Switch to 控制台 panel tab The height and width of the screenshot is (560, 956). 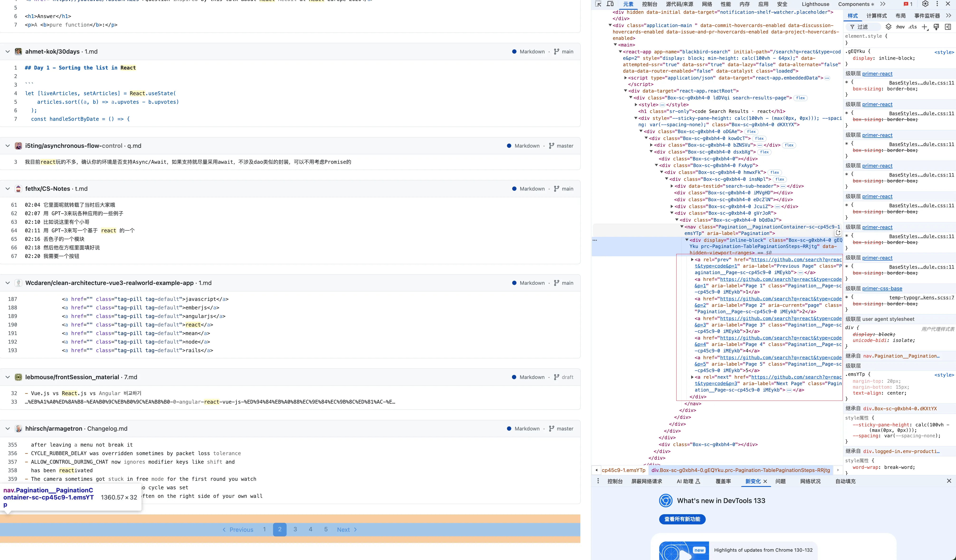coord(649,4)
